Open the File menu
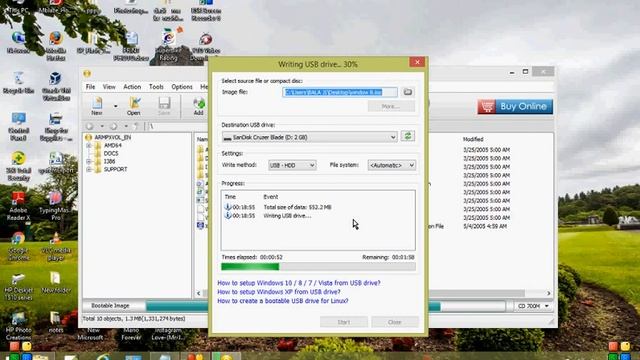Screen dimensions: 640x360 (x=90, y=87)
